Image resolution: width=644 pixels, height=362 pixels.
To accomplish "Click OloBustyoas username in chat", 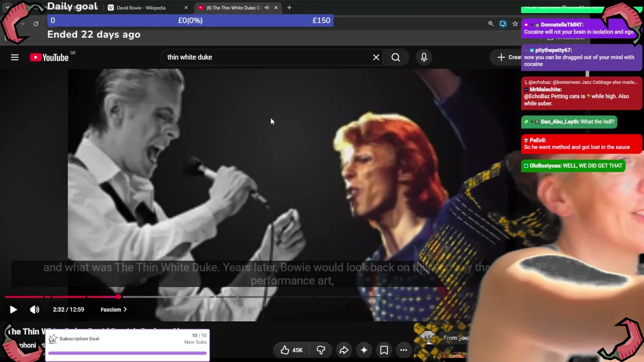I will click(x=545, y=165).
